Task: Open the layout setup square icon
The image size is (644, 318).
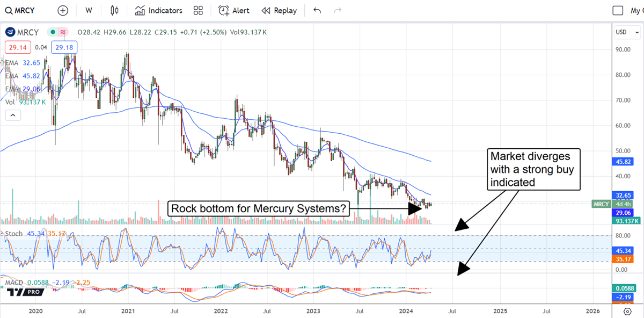Action: point(618,10)
